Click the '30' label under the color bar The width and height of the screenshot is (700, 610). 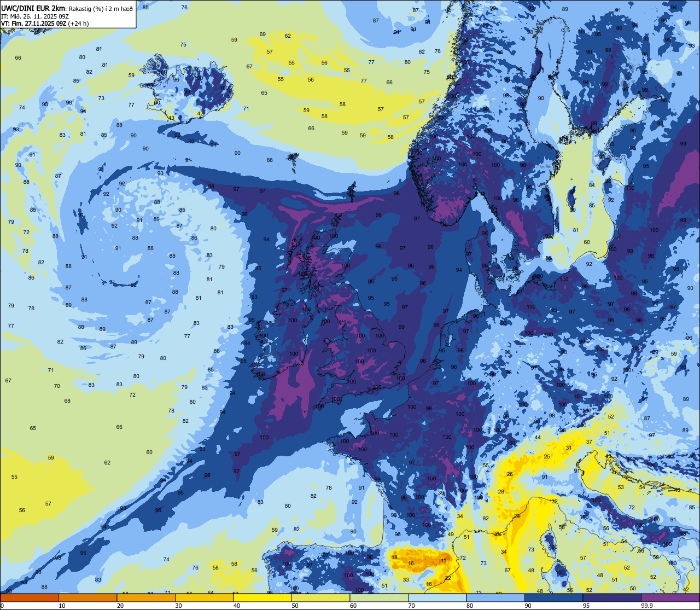178,606
